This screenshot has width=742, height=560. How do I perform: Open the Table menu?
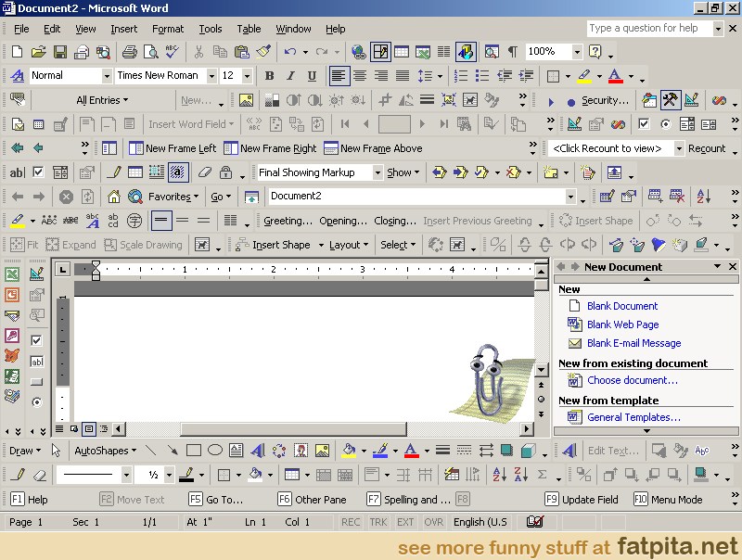pos(249,29)
